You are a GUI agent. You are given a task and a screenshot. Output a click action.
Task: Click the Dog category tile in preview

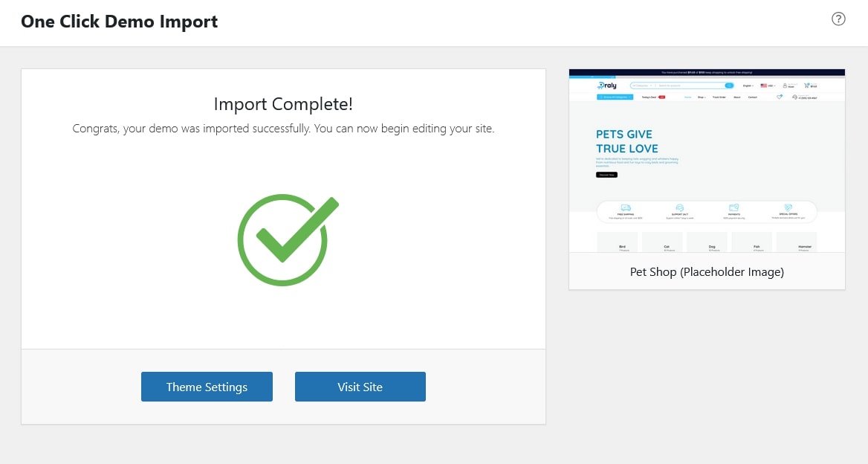[x=712, y=243]
